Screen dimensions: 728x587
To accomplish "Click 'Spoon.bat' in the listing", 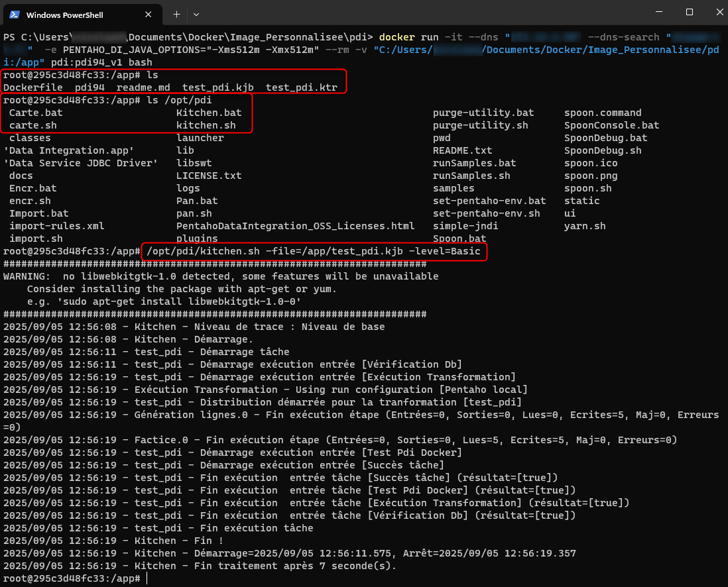I will (x=459, y=239).
